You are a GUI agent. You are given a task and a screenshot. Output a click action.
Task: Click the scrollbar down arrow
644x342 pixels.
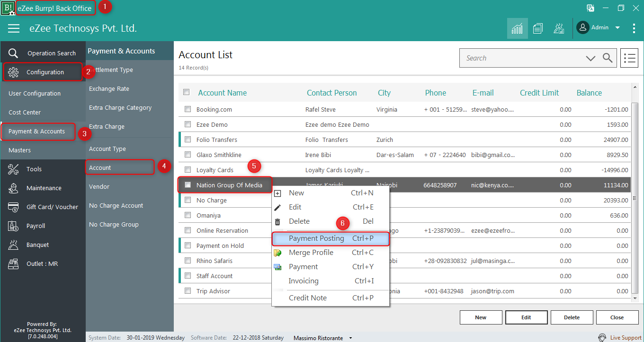[x=635, y=298]
